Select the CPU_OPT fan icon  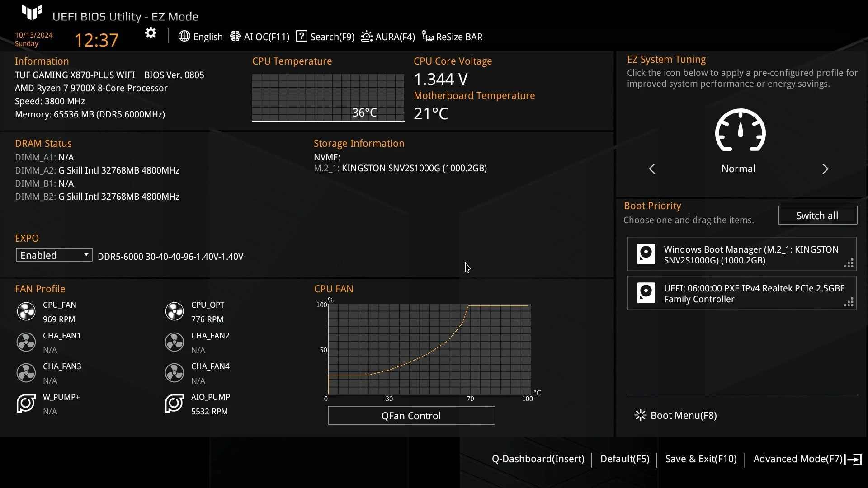[175, 311]
